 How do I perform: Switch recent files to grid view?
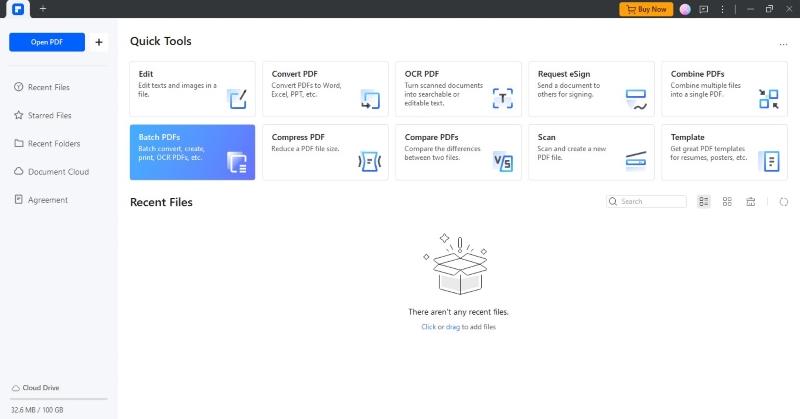click(727, 202)
